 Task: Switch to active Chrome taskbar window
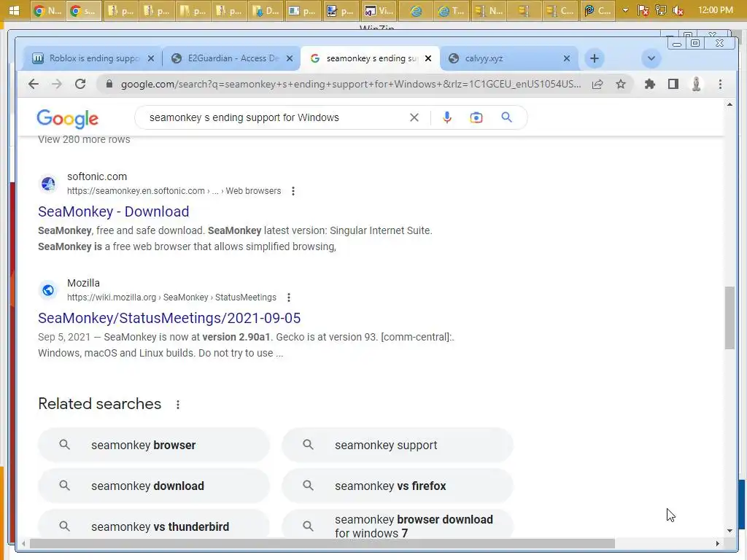(x=84, y=10)
